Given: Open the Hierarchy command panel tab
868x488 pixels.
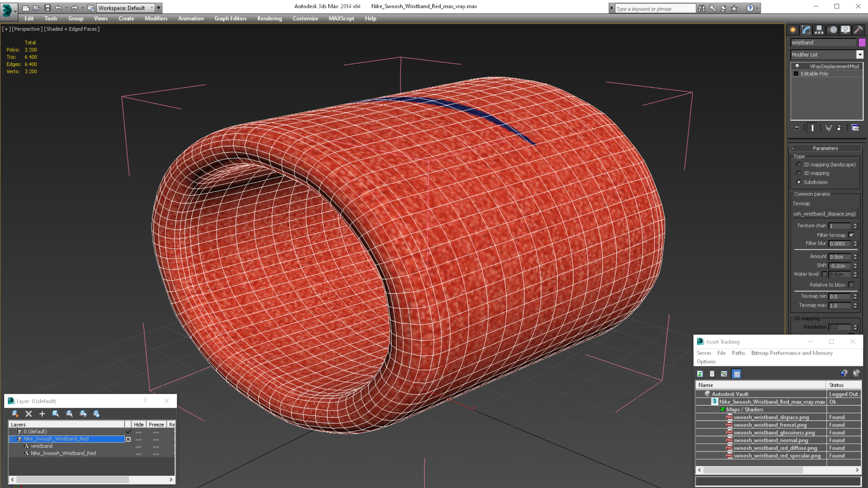Looking at the screenshot, I should [x=819, y=30].
